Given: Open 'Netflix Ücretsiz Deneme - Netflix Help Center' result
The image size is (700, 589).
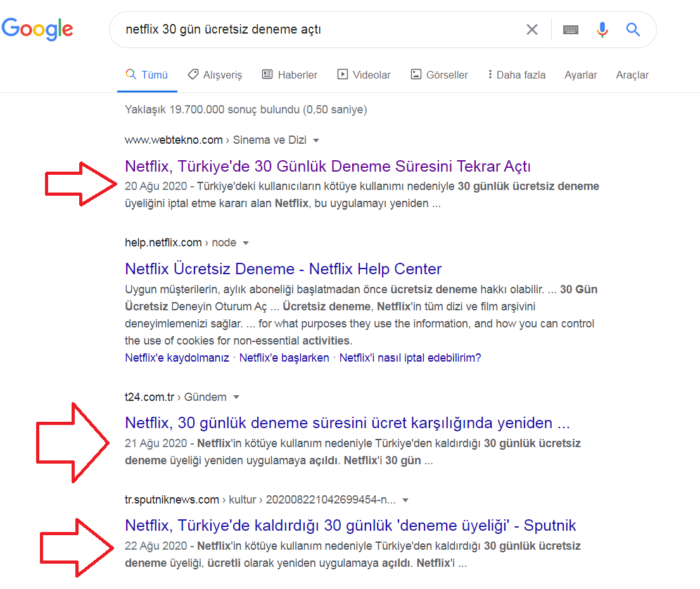Looking at the screenshot, I should 283,269.
